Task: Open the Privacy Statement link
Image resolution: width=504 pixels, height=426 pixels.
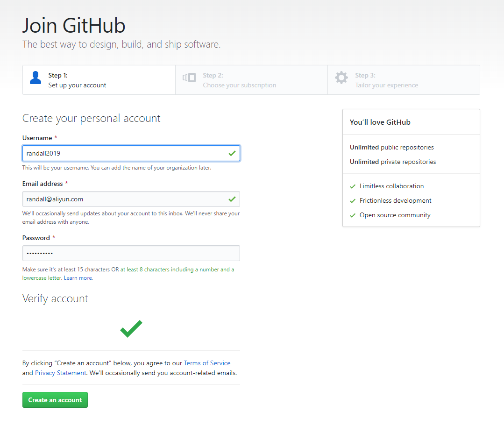Action: (x=60, y=373)
